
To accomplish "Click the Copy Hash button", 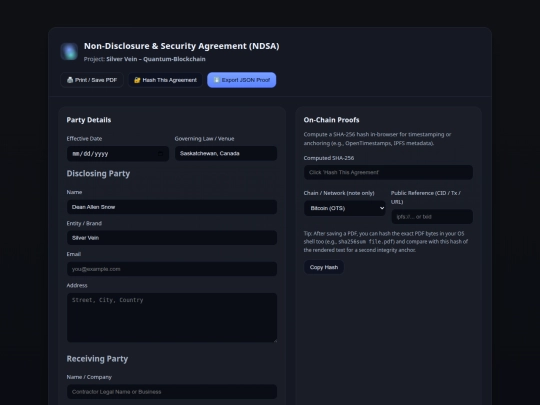I will point(324,267).
